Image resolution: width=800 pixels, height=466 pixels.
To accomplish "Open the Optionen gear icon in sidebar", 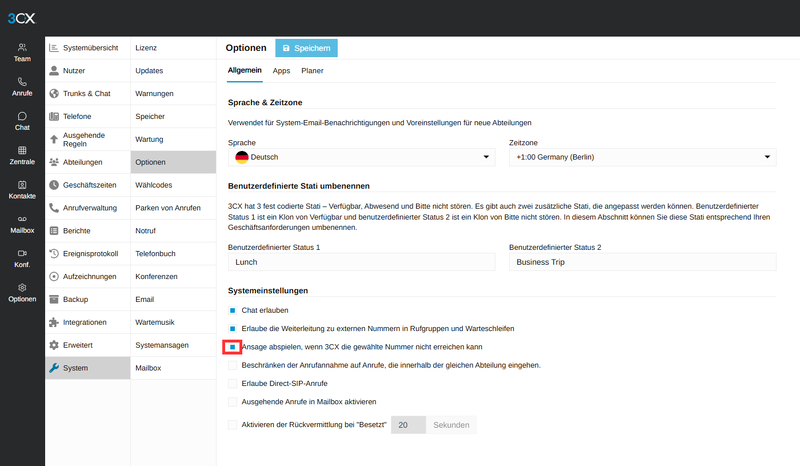I will (x=22, y=287).
